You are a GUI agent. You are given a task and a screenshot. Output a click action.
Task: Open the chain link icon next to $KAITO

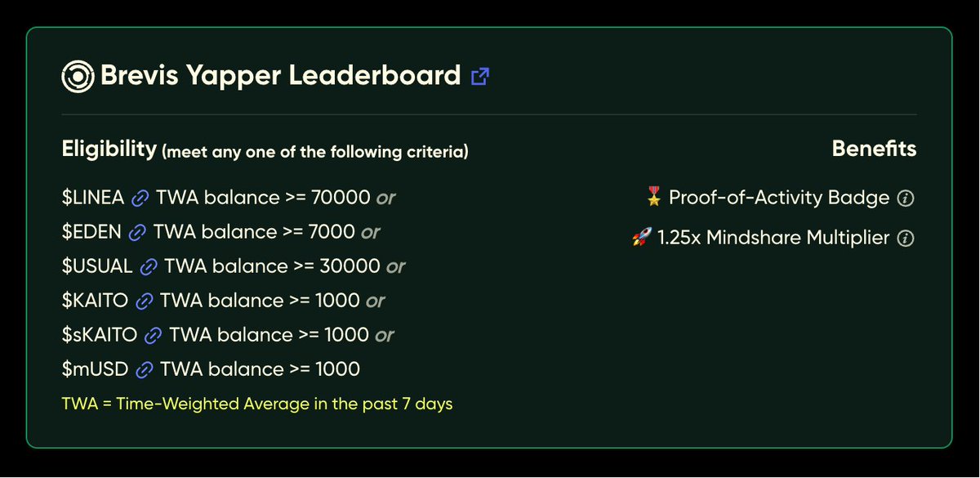[x=144, y=301]
